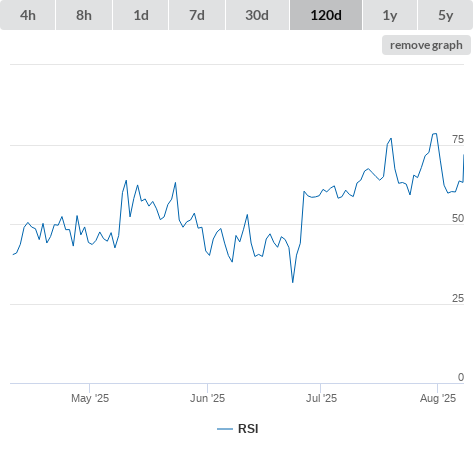Click the 50 y-axis value label
The image size is (474, 455).
point(458,218)
